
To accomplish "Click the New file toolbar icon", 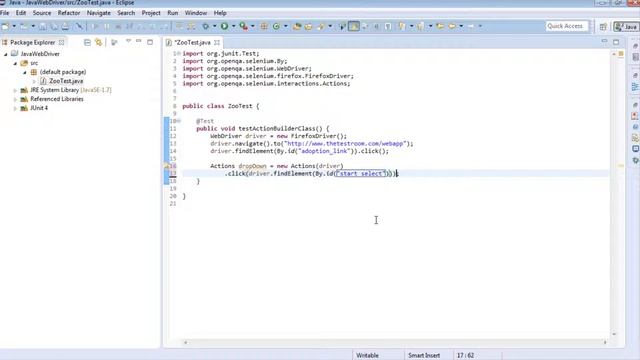I will (5, 26).
